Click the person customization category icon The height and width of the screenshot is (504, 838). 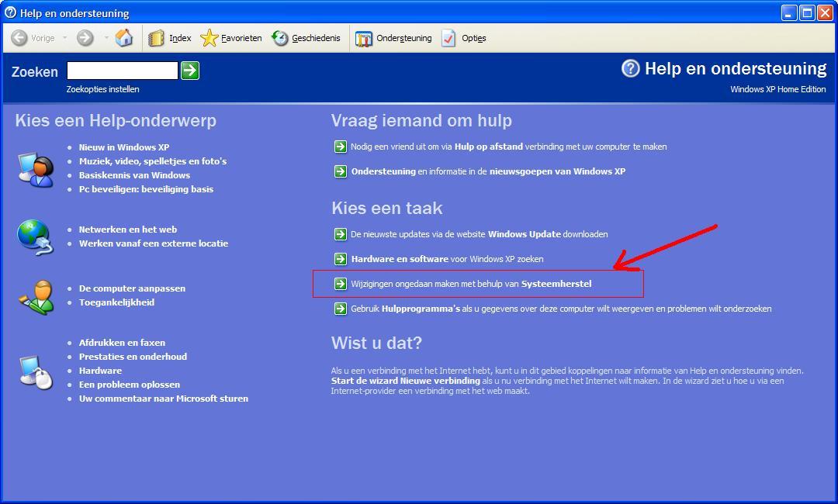(x=36, y=297)
